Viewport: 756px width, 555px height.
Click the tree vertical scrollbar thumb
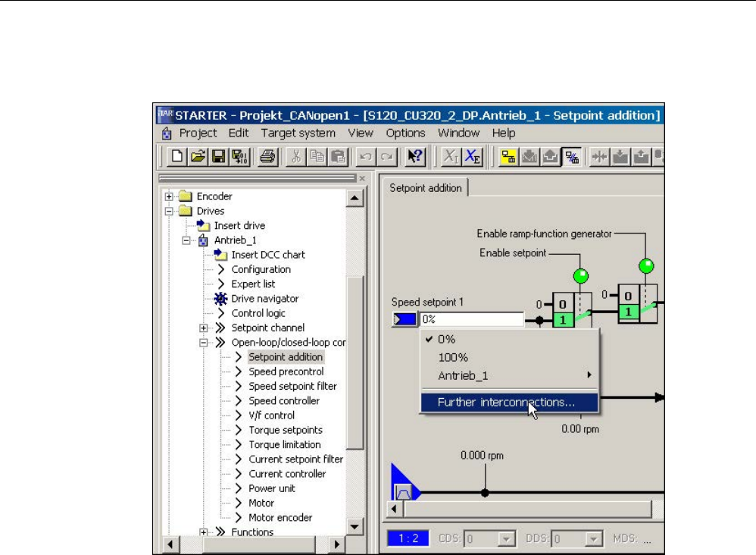tap(355, 363)
